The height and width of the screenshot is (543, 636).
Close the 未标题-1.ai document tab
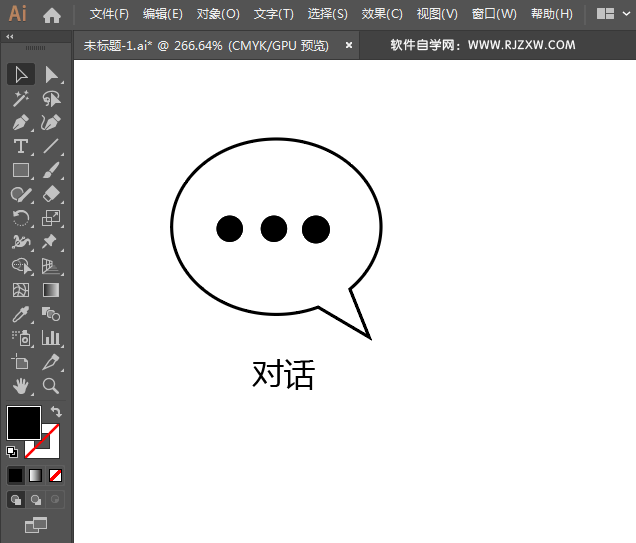349,45
